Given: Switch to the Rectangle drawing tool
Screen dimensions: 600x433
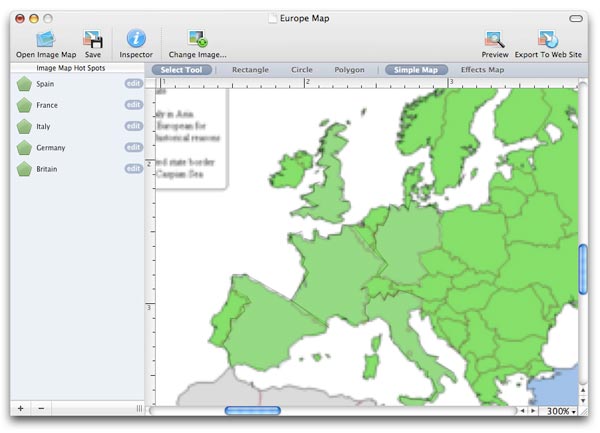Looking at the screenshot, I should pos(250,70).
